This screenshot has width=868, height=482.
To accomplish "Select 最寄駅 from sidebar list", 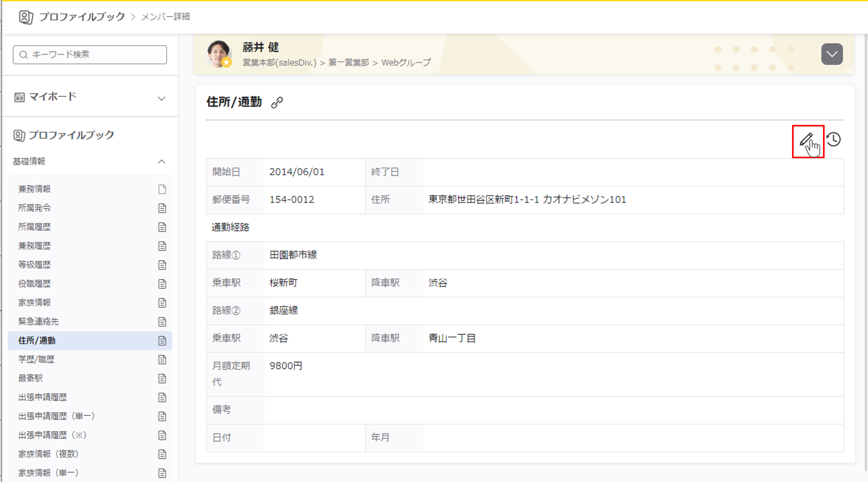I will pos(30,379).
